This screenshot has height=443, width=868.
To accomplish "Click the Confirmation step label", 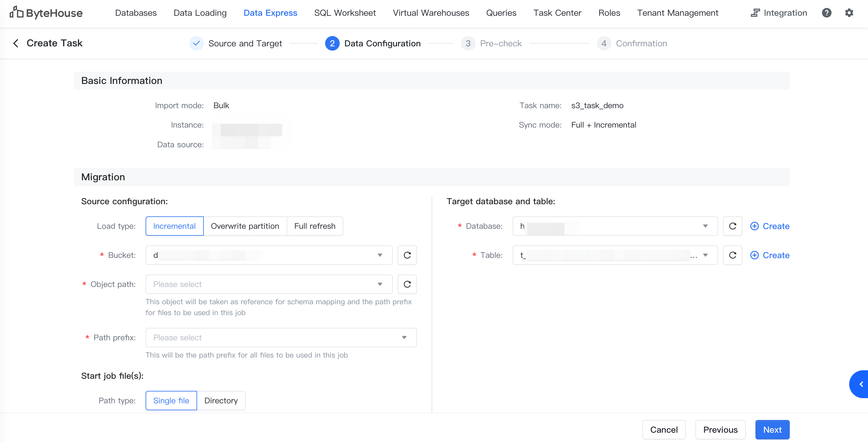I will click(x=641, y=43).
